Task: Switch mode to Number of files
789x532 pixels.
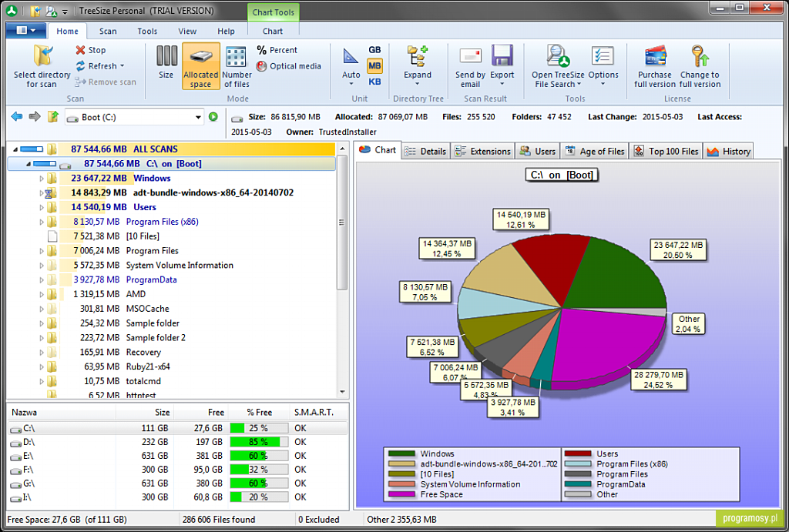Action: click(x=237, y=66)
